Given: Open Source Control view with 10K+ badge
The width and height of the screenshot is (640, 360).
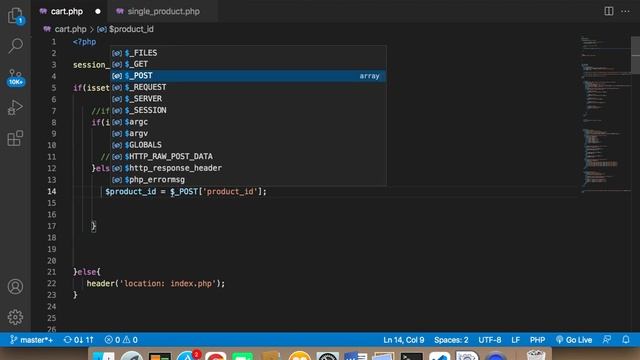Looking at the screenshot, I should (16, 77).
